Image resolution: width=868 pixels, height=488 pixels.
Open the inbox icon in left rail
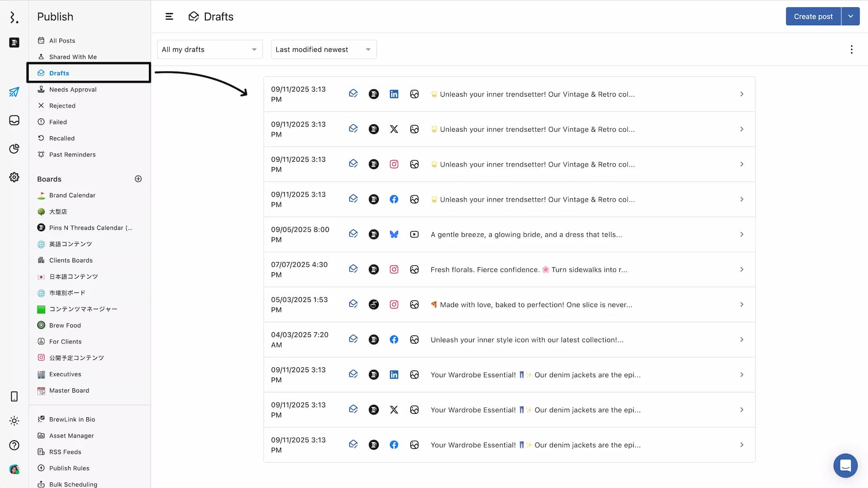click(x=14, y=120)
